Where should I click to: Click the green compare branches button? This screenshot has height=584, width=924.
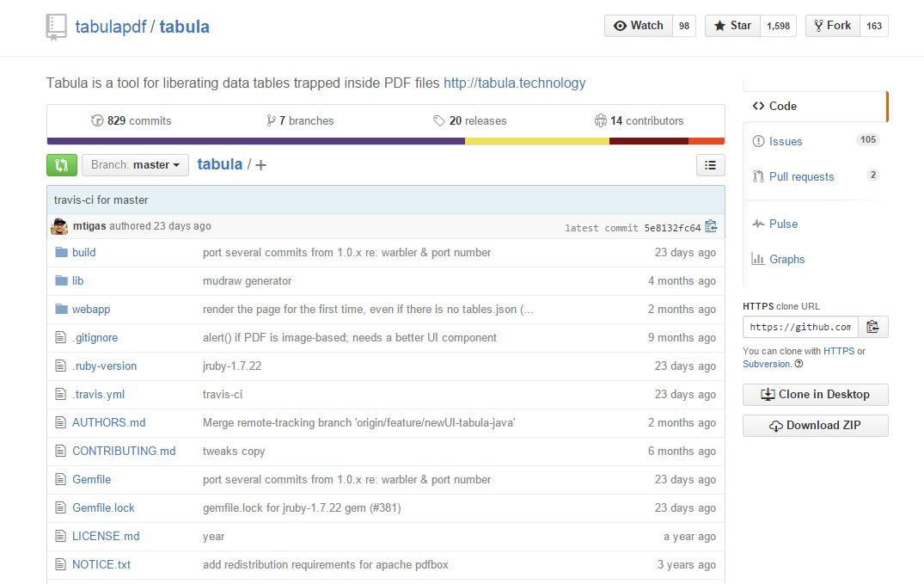coord(62,165)
